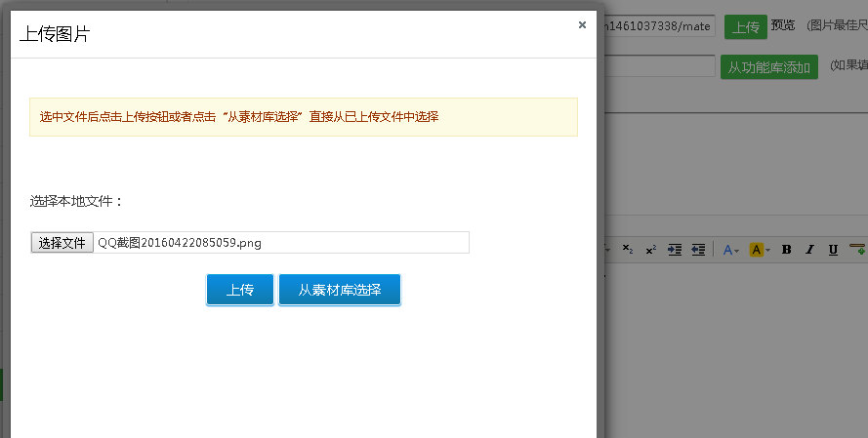Image resolution: width=868 pixels, height=438 pixels.
Task: Click the selected filename QQ截图20160422085059.png
Action: (x=180, y=243)
